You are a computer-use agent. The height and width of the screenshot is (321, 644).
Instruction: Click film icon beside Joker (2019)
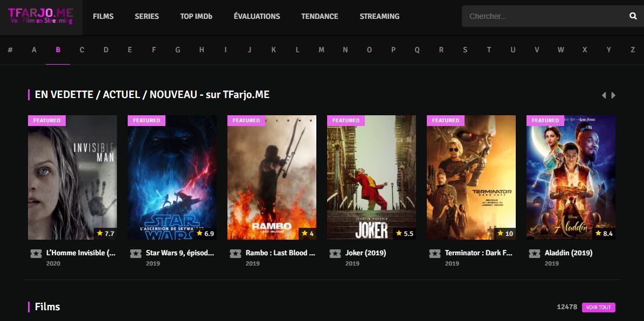[335, 253]
